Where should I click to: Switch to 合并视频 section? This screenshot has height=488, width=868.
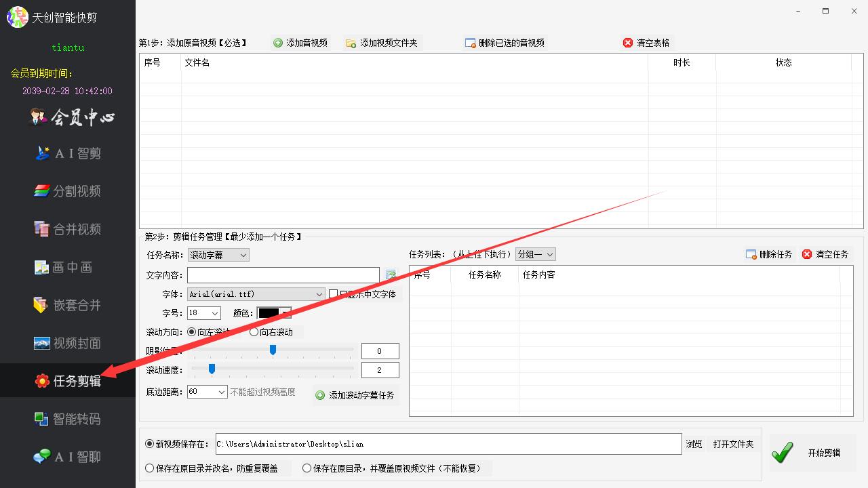(77, 230)
